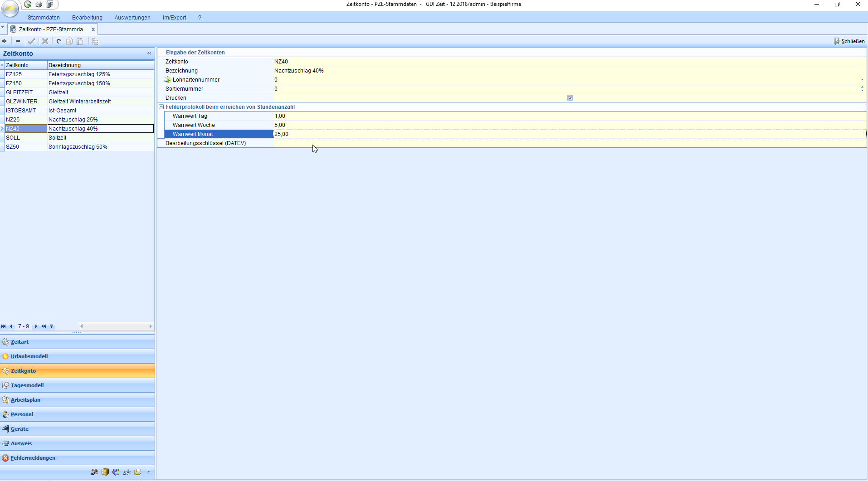The image size is (868, 481).
Task: Collapse the Zeitkonto side panel
Action: coord(149,53)
